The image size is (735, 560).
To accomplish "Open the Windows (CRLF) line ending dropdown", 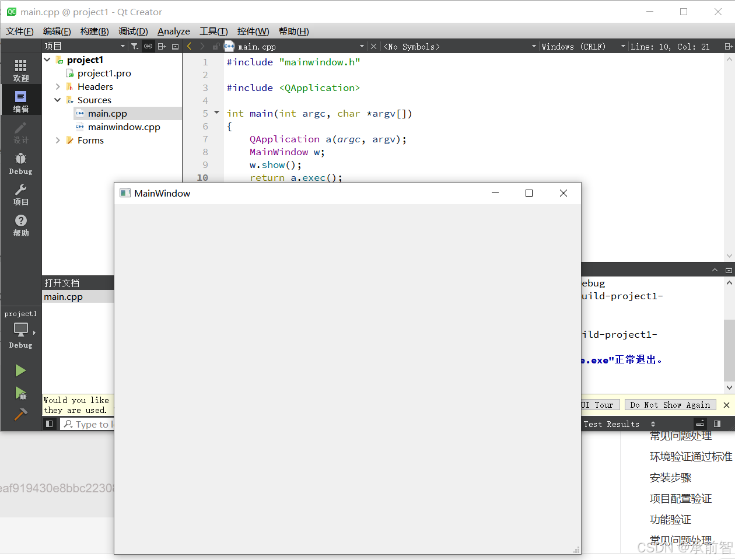I will click(x=583, y=46).
